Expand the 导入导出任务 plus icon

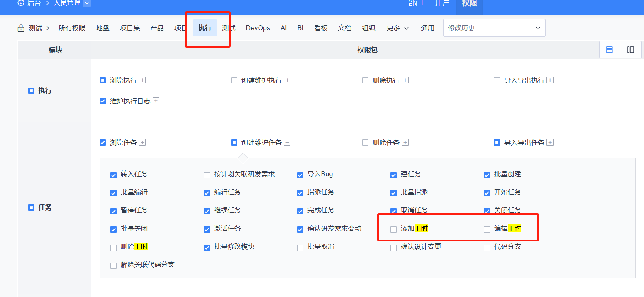pyautogui.click(x=550, y=142)
